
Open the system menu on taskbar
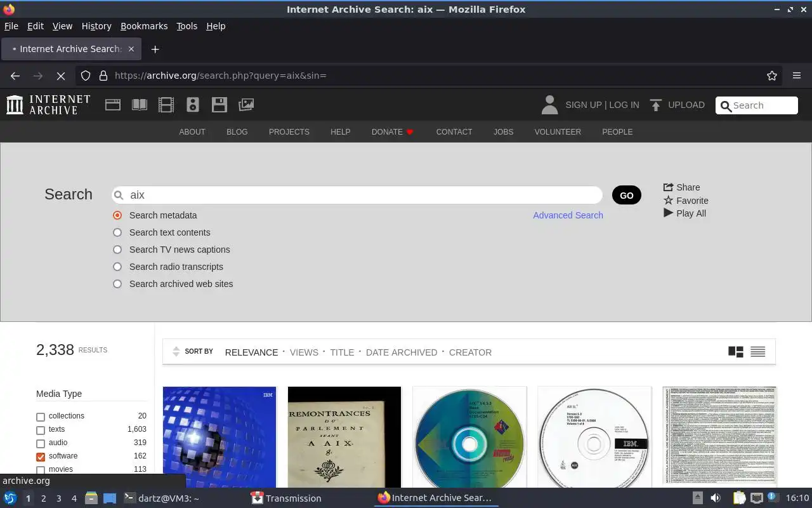[x=10, y=498]
